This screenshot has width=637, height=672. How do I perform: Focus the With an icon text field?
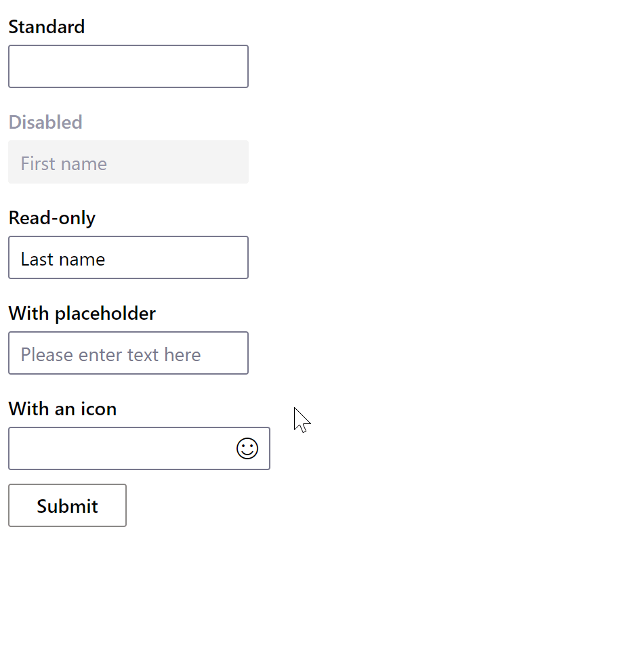(119, 448)
